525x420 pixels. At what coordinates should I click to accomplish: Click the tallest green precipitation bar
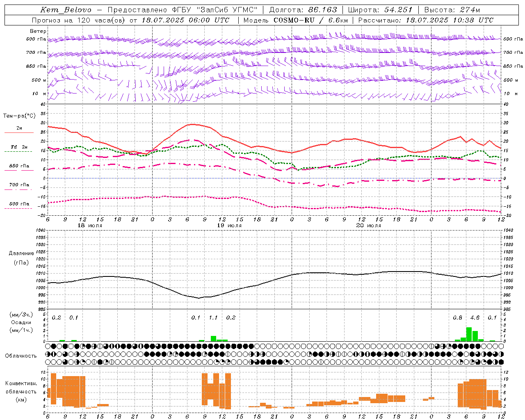tap(469, 334)
